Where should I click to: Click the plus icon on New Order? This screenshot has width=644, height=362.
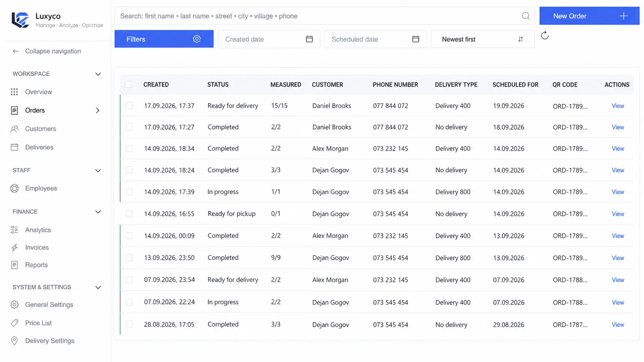point(624,16)
